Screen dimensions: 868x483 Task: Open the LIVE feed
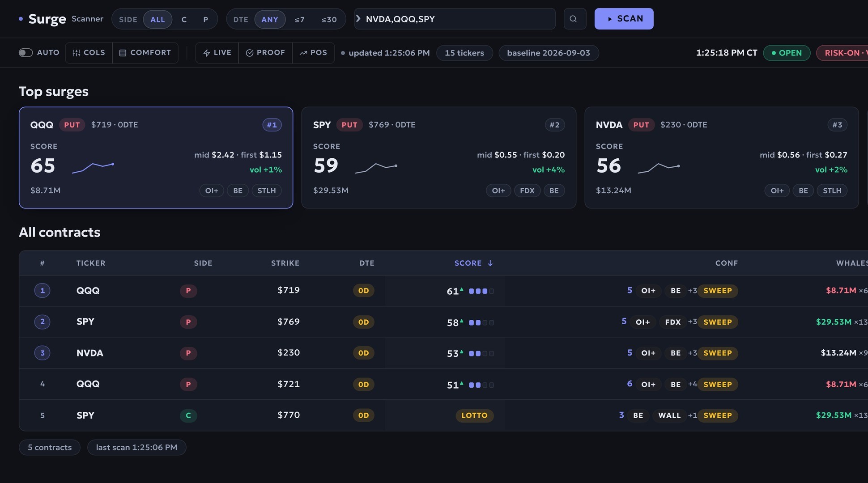[217, 53]
